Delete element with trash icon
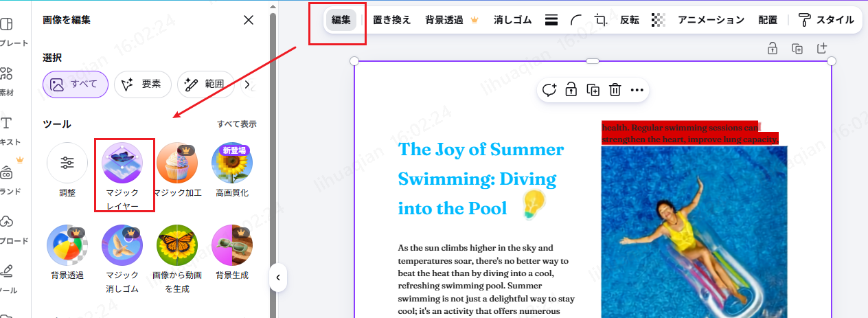868x318 pixels. click(x=615, y=90)
